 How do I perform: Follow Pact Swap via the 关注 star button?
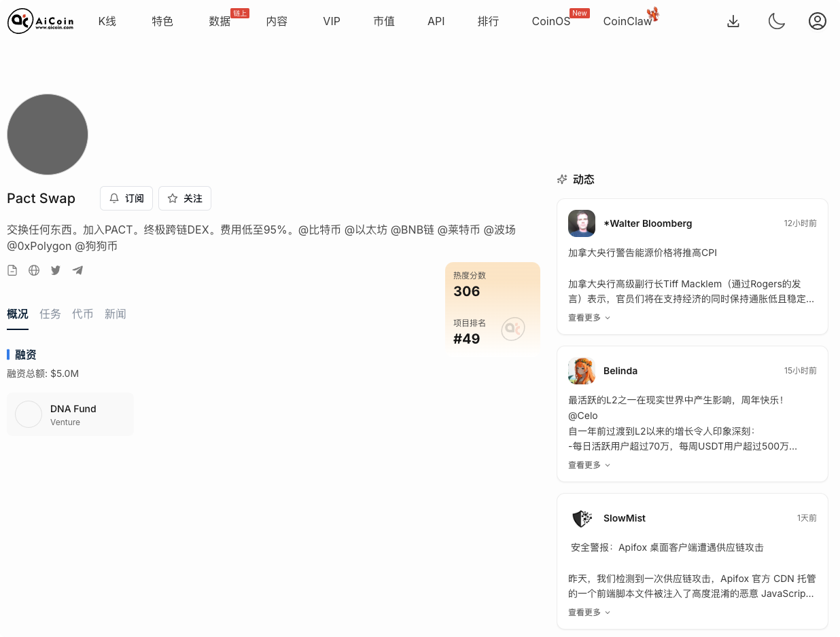(x=184, y=198)
